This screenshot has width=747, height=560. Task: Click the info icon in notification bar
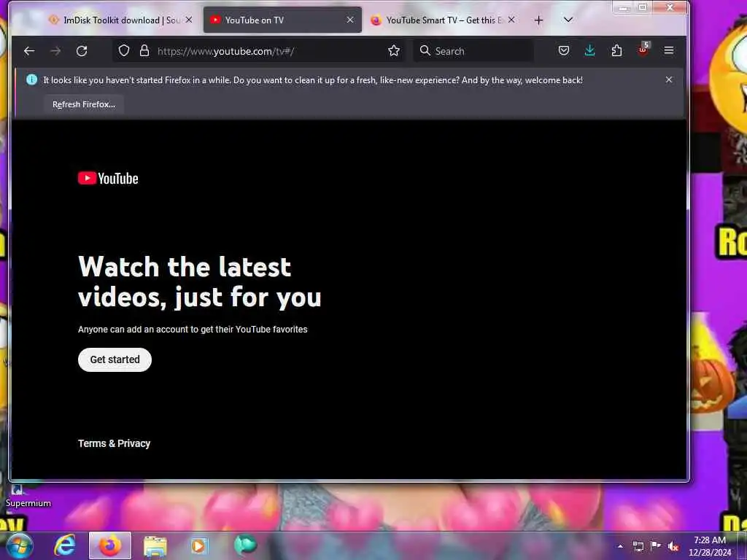pos(32,79)
